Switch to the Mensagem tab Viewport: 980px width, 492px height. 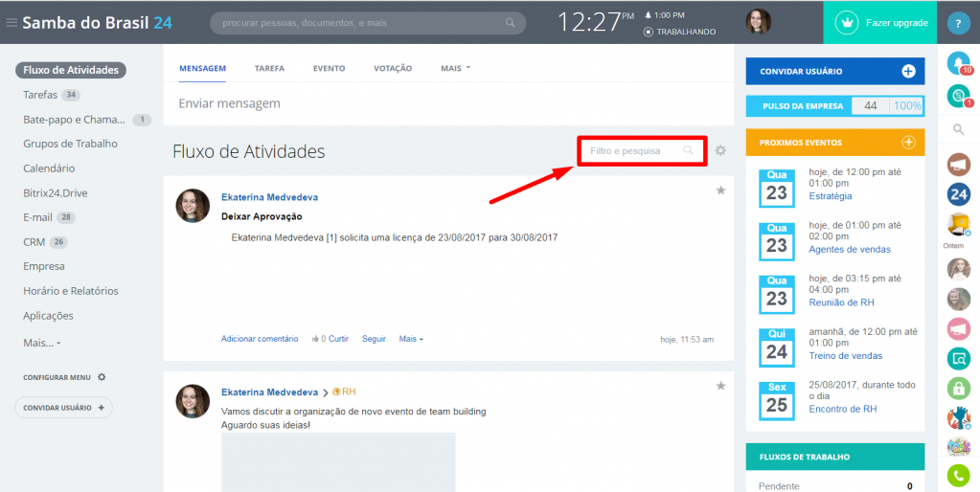pos(202,68)
